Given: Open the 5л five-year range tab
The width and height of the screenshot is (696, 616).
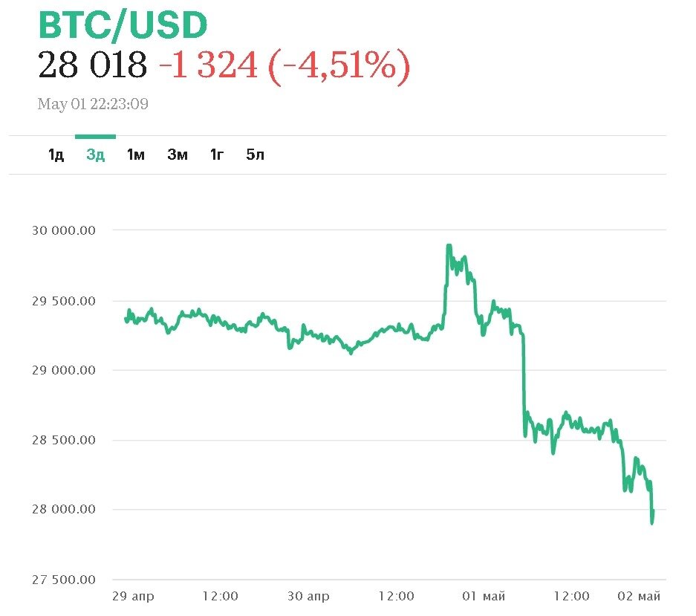Looking at the screenshot, I should [x=255, y=155].
